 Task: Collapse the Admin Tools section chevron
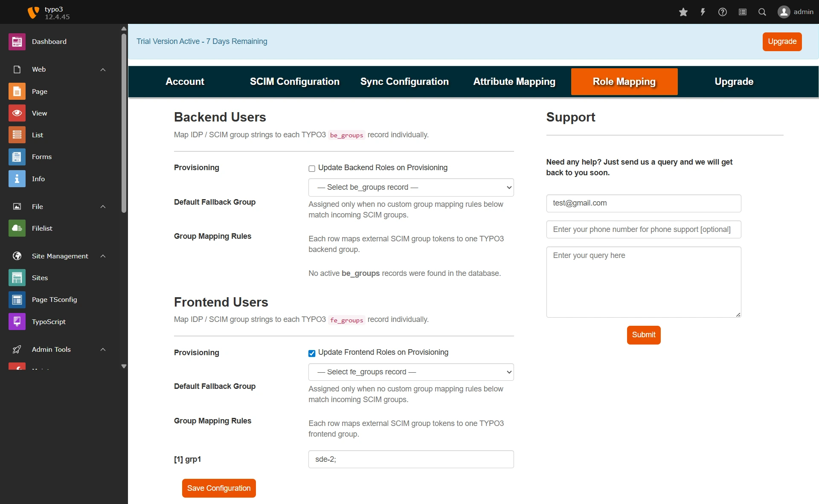coord(103,349)
